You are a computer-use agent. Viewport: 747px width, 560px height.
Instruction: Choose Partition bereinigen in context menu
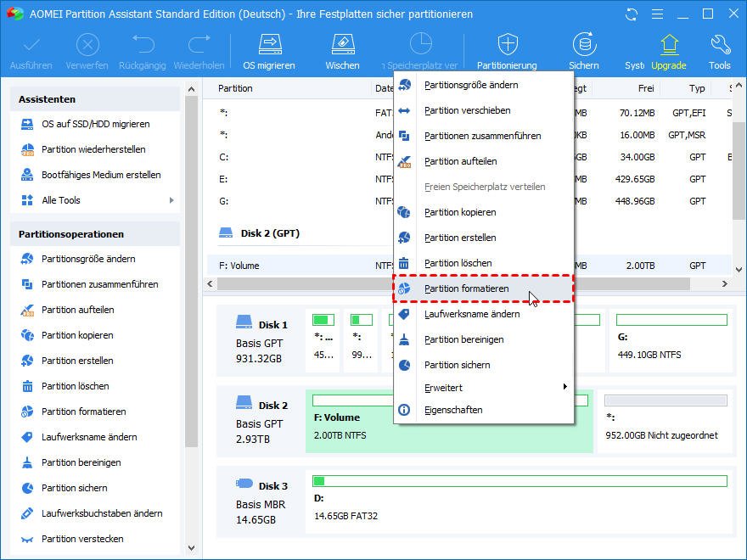484,339
